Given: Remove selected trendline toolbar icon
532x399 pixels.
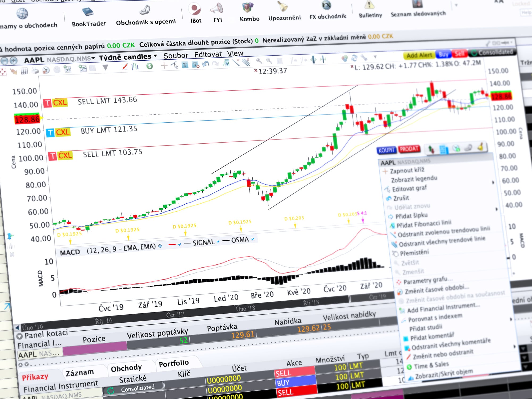Looking at the screenshot, I should point(236,63).
